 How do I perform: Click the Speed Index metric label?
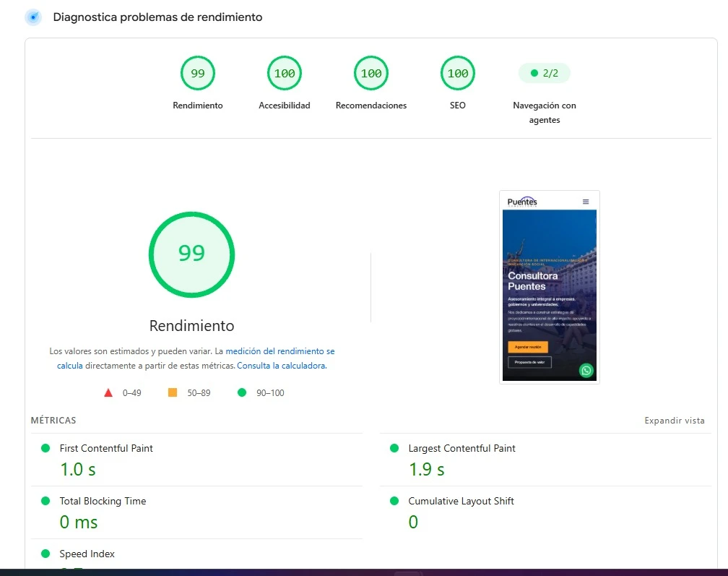[x=87, y=554]
